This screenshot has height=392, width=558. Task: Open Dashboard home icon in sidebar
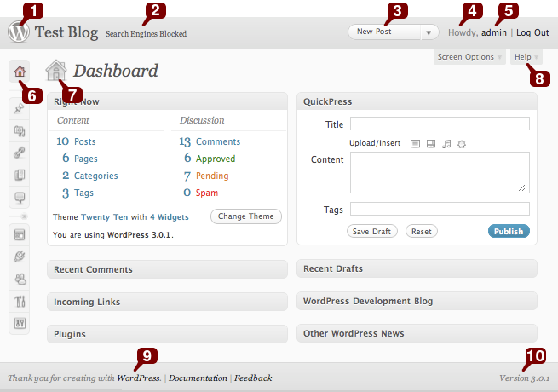coord(20,72)
